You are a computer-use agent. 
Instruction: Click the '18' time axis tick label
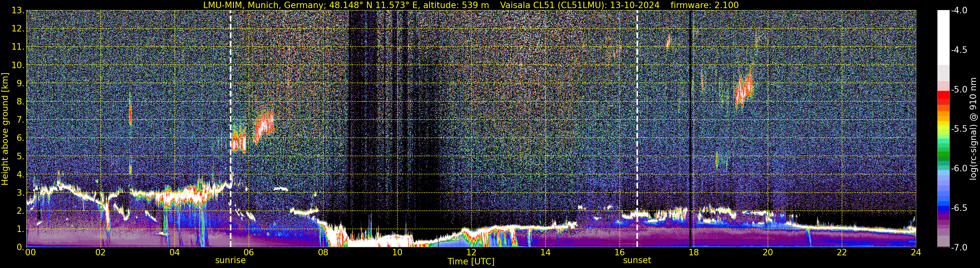[694, 252]
